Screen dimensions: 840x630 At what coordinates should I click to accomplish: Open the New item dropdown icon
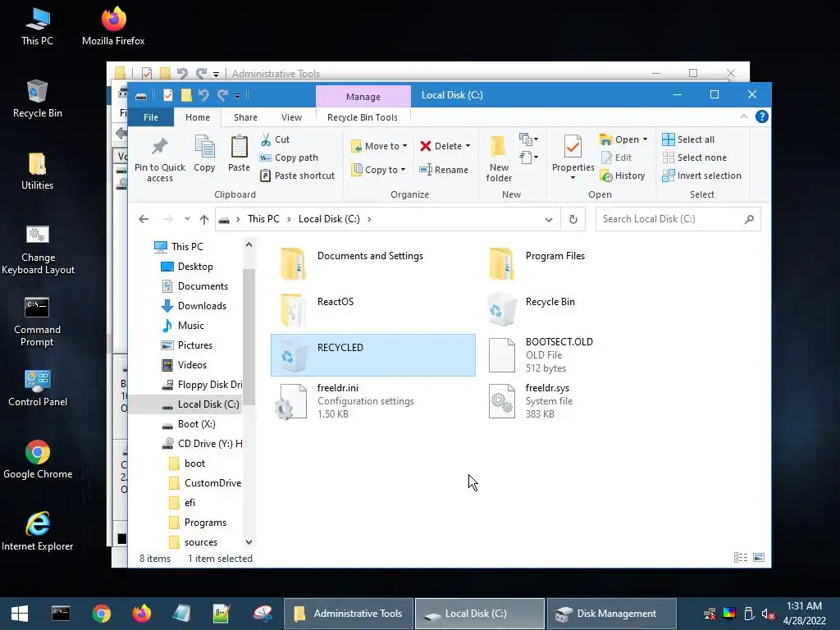click(528, 139)
